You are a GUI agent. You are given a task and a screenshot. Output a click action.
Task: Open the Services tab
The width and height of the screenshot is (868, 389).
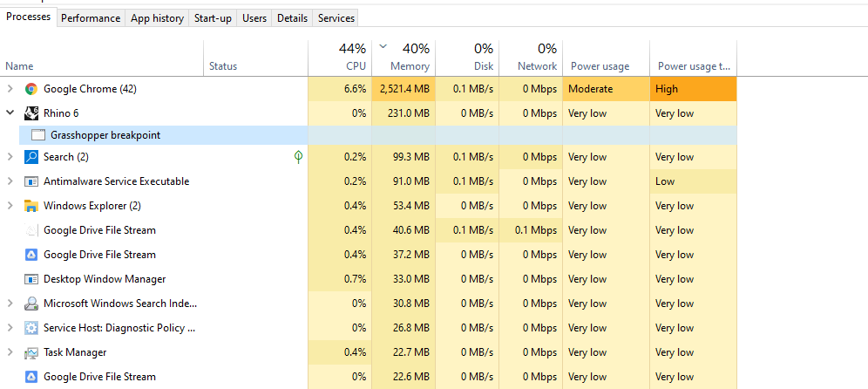point(336,18)
